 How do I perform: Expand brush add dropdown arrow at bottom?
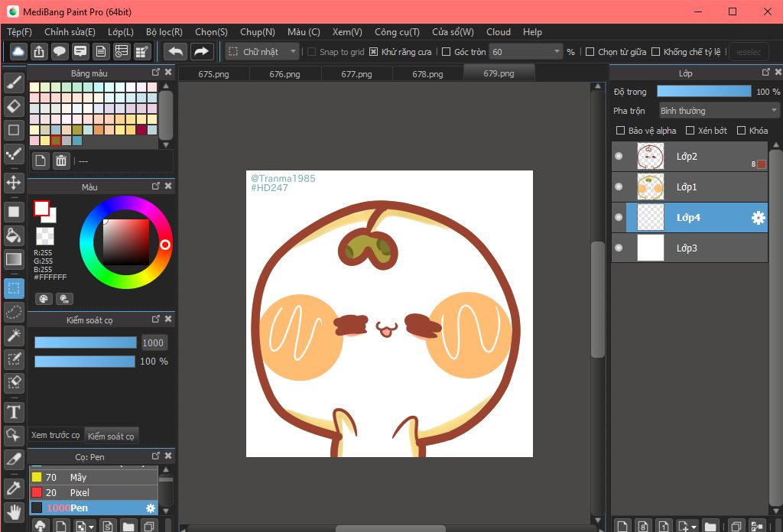tap(92, 527)
